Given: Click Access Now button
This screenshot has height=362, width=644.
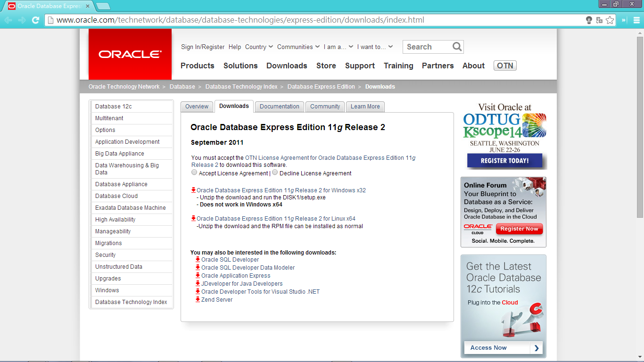Looking at the screenshot, I should [x=504, y=348].
